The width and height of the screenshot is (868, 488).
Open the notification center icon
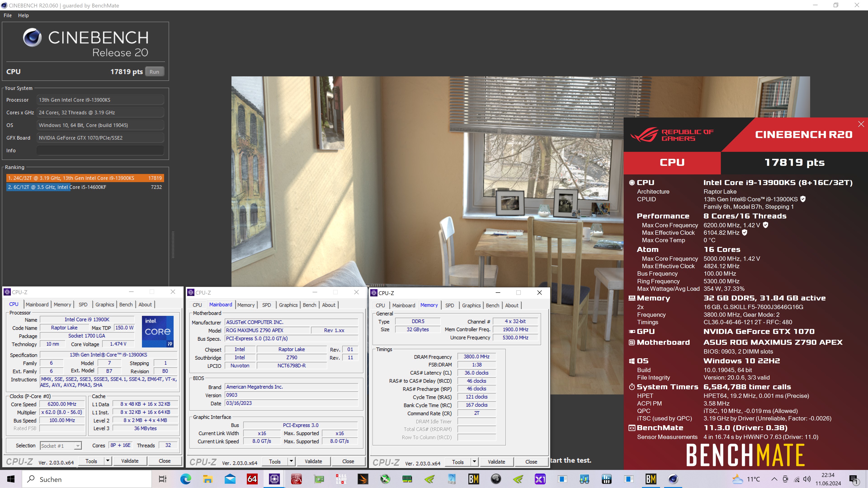[x=854, y=480]
